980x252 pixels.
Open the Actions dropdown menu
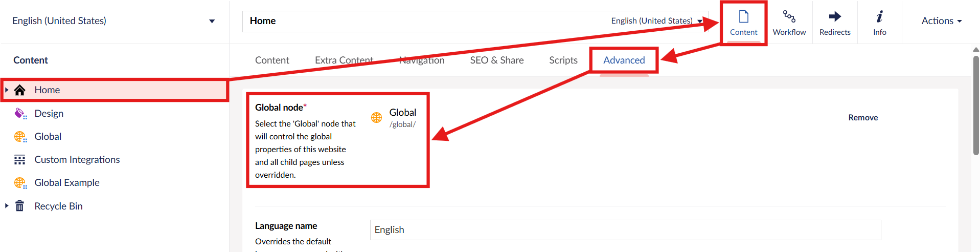pos(941,21)
